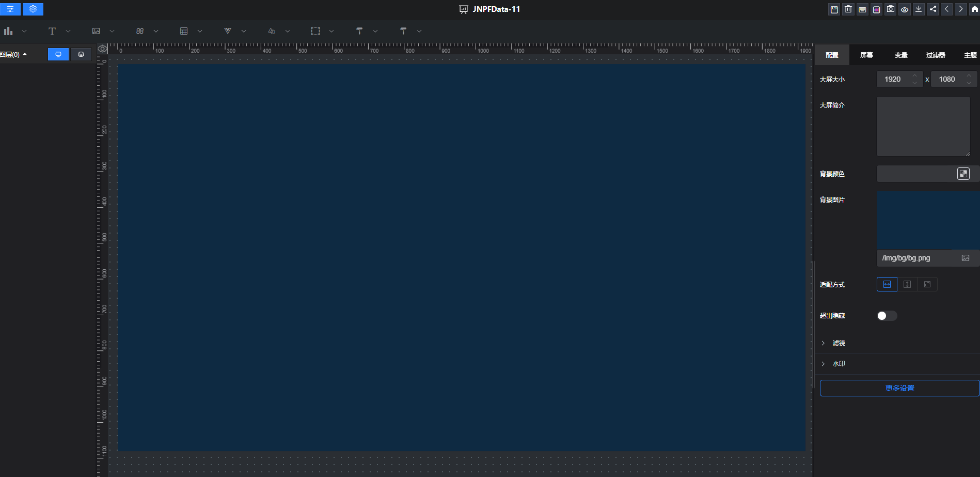Toggle the 超出隐藏 switch
The height and width of the screenshot is (477, 980).
[x=887, y=316]
